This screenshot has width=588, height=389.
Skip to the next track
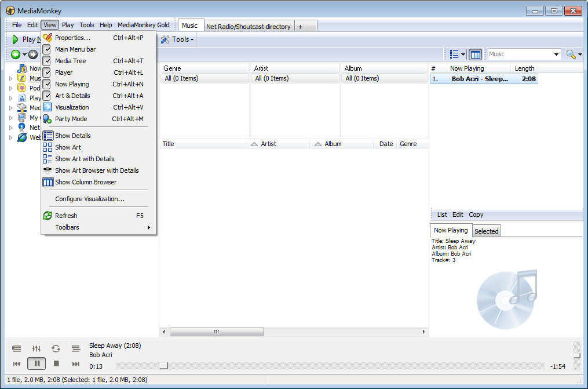pyautogui.click(x=76, y=363)
